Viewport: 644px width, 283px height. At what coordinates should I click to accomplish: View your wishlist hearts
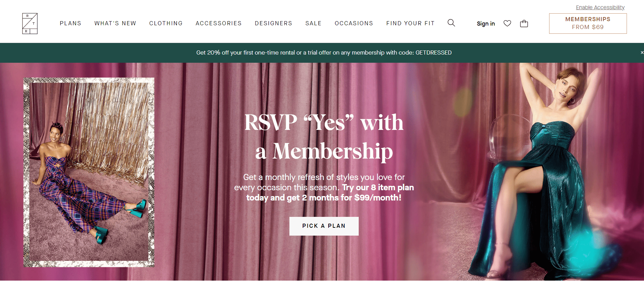tap(507, 23)
